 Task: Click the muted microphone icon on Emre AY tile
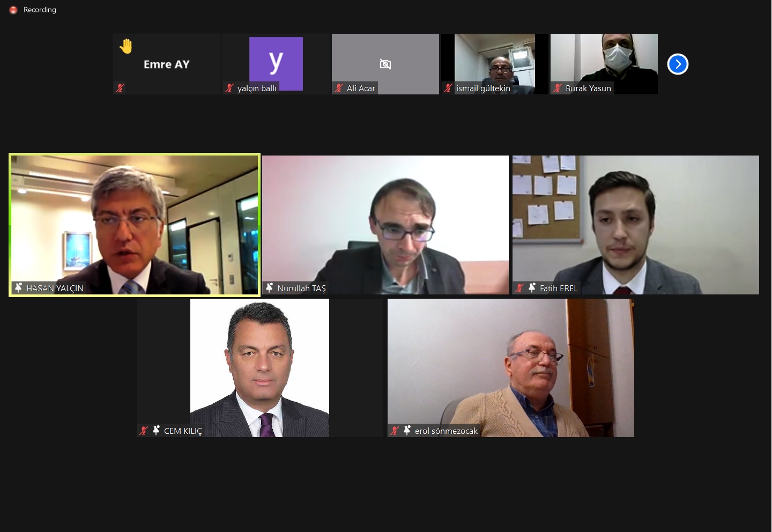tap(120, 88)
